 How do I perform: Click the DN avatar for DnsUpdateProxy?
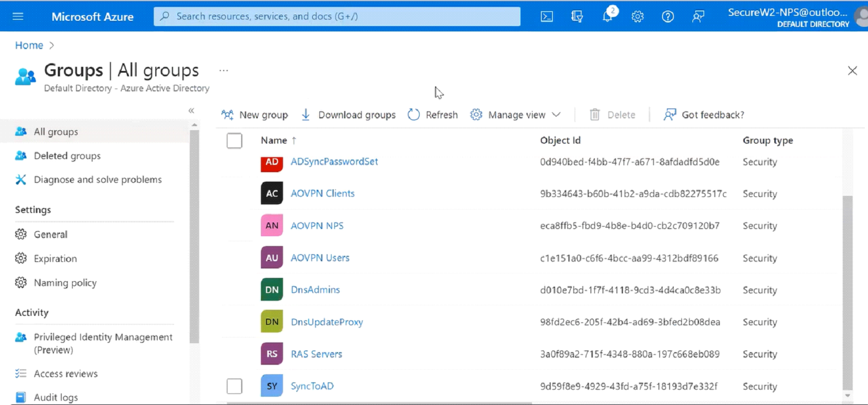click(x=272, y=322)
